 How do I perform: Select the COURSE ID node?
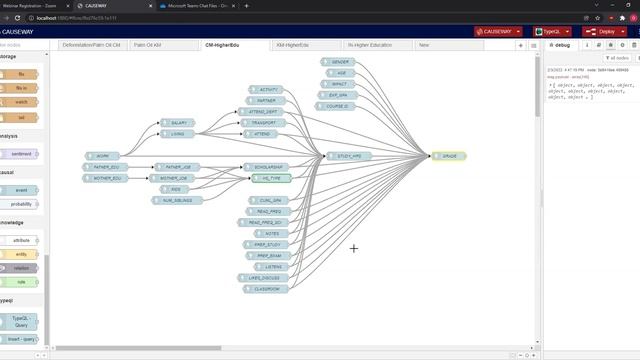pyautogui.click(x=335, y=106)
